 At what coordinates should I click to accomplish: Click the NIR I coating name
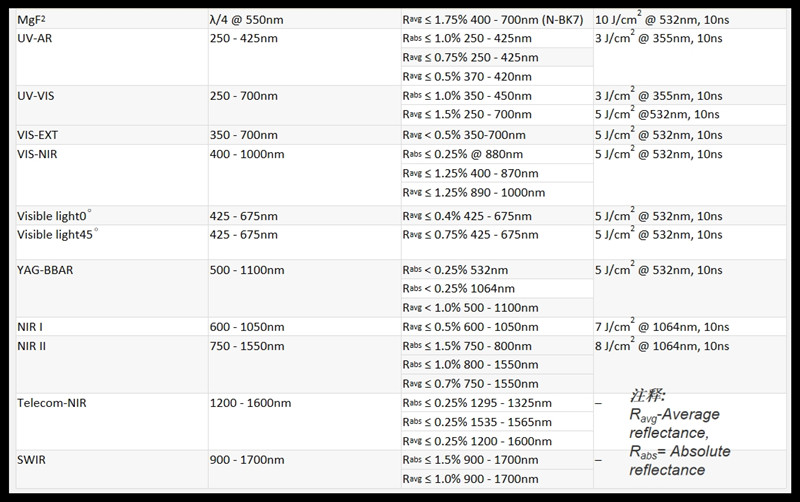click(x=33, y=326)
